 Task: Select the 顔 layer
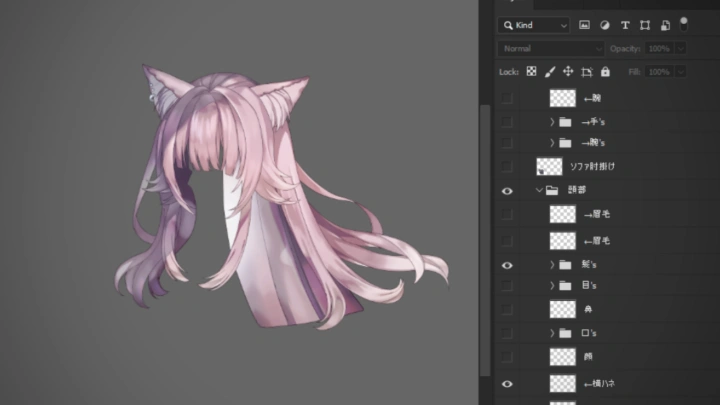pyautogui.click(x=600, y=356)
